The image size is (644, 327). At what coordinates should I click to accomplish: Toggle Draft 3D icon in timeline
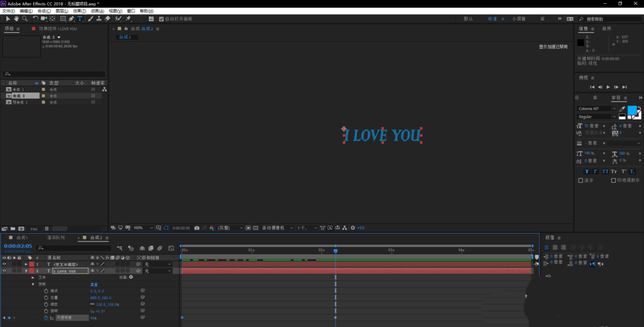coord(131,248)
